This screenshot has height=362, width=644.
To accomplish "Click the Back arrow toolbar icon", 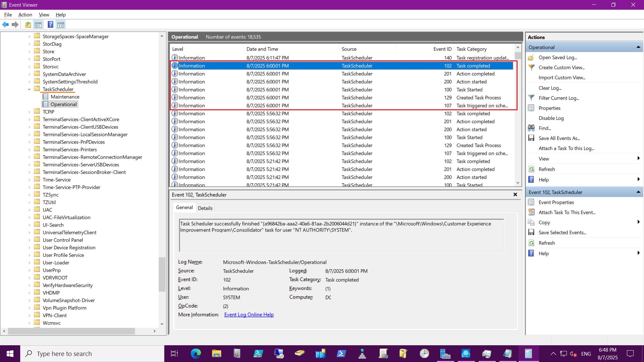I will [5, 24].
